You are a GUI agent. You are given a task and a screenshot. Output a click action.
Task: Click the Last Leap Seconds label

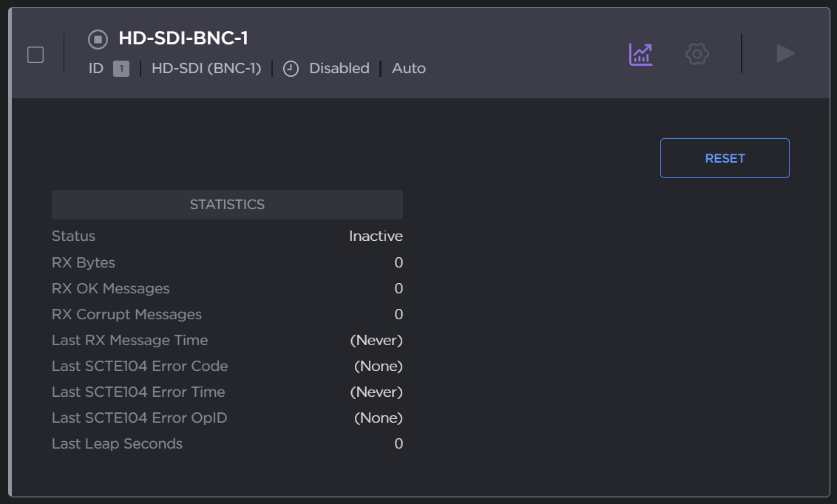click(x=117, y=443)
